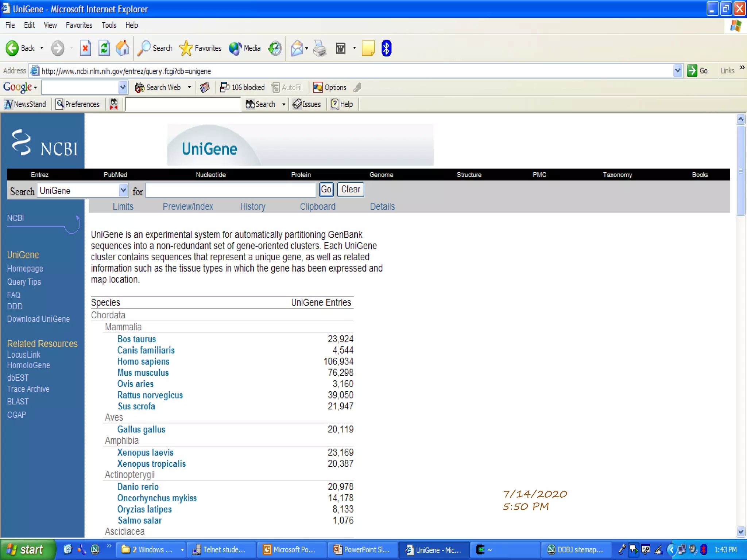Expand the Search database dropdown
This screenshot has height=560, width=747.
click(x=123, y=190)
